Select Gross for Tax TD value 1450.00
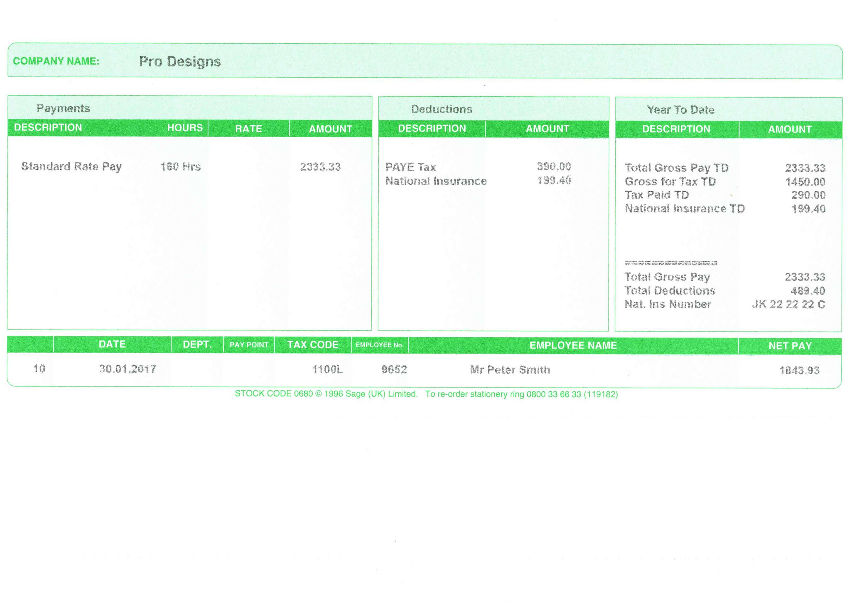The width and height of the screenshot is (868, 614). [805, 182]
